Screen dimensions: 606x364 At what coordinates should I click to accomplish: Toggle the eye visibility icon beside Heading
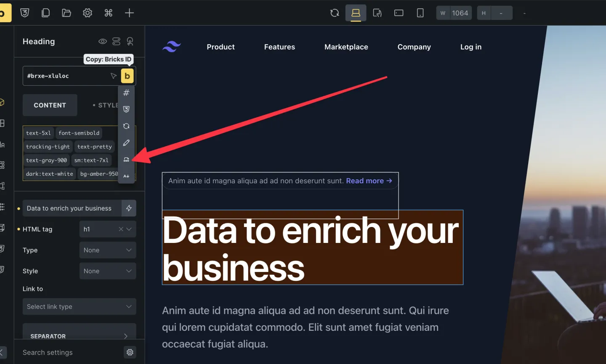102,41
